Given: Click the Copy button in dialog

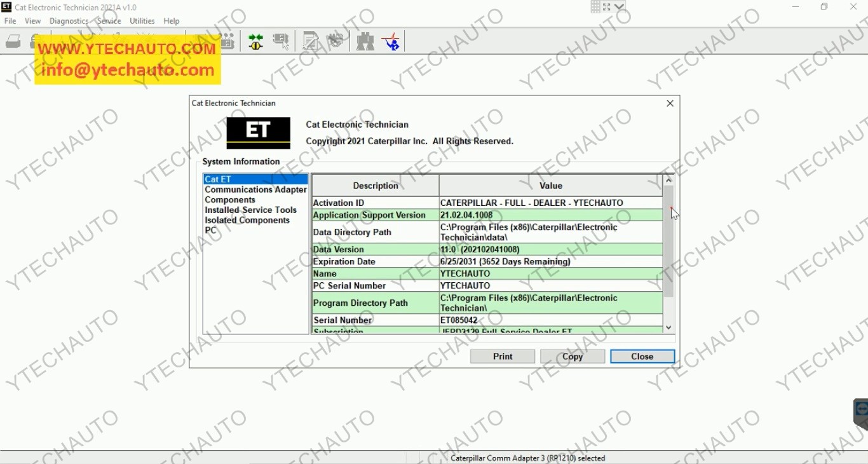Looking at the screenshot, I should 573,357.
